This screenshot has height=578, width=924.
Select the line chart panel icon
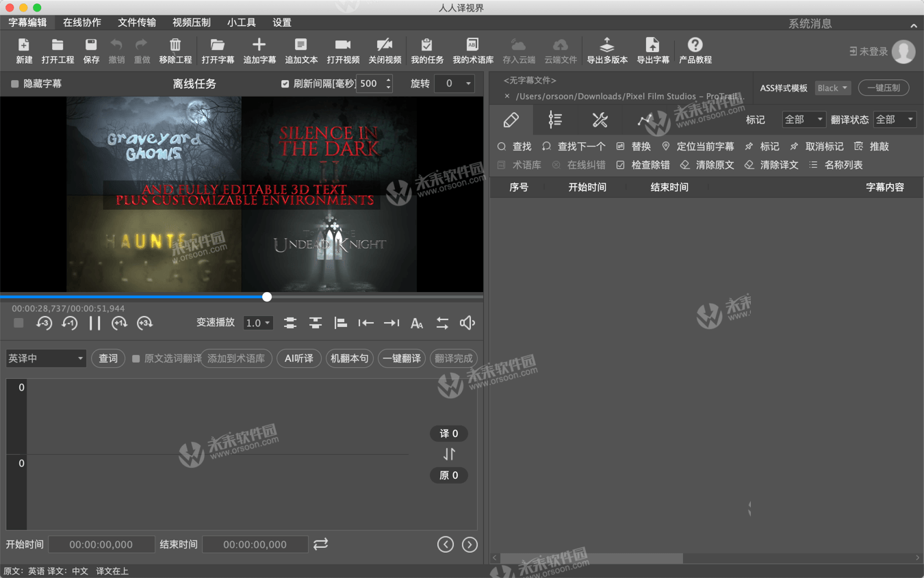pos(644,120)
